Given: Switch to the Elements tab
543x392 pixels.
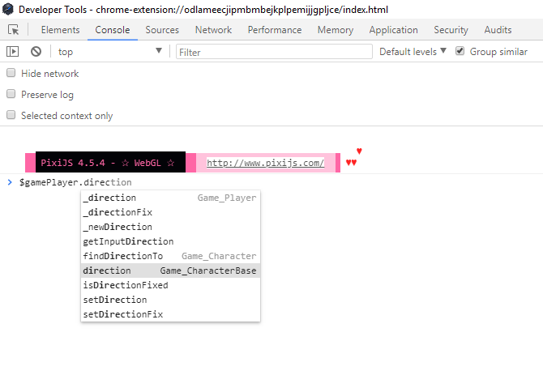Looking at the screenshot, I should (60, 30).
